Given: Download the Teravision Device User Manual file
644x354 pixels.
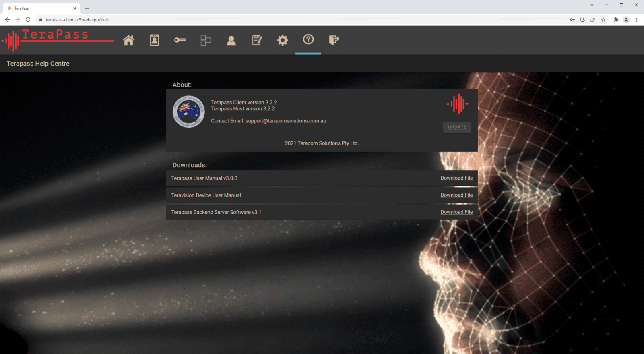Looking at the screenshot, I should (456, 195).
